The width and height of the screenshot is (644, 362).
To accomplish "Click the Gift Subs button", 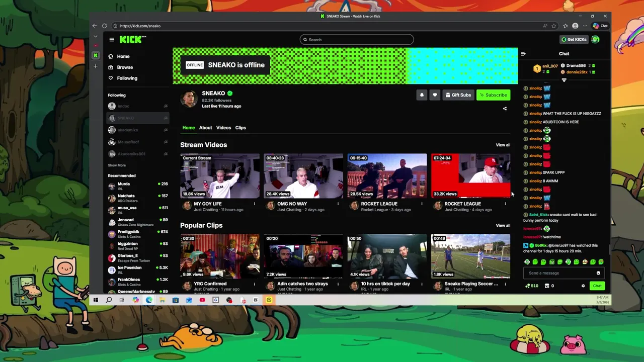I will pyautogui.click(x=458, y=95).
